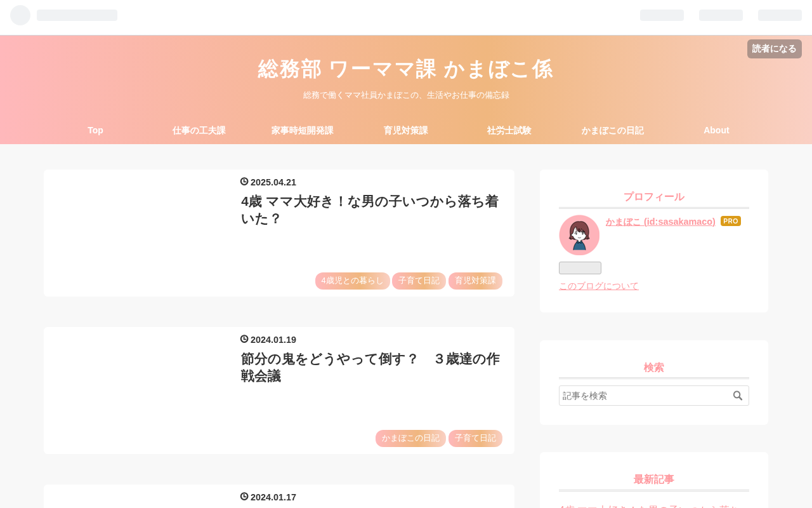
Task: Focus the 記事を検索 search field
Action: 645,396
